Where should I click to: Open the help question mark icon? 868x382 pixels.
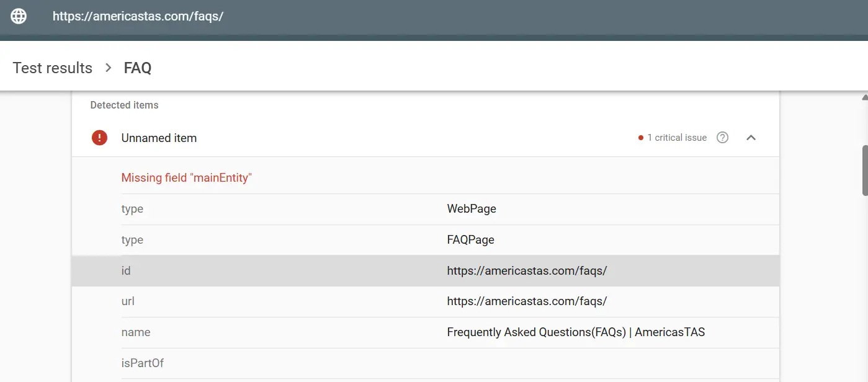(x=722, y=138)
